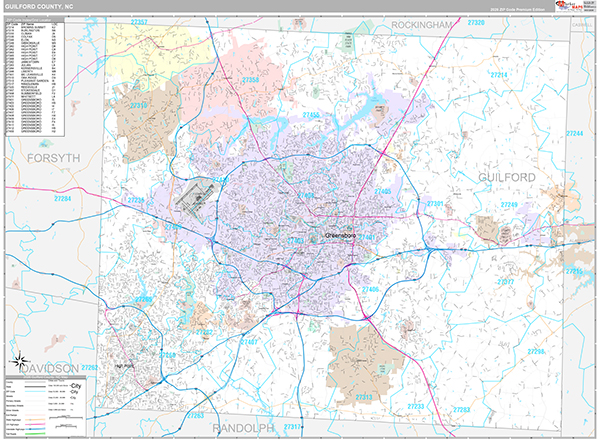Click the orange State Highways legend swatch

pos(35,419)
